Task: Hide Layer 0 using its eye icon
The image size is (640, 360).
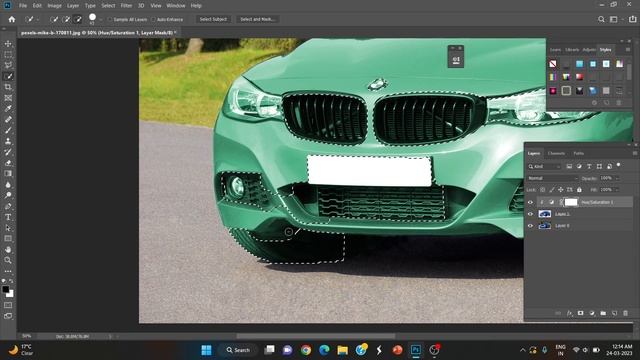Action: 530,226
